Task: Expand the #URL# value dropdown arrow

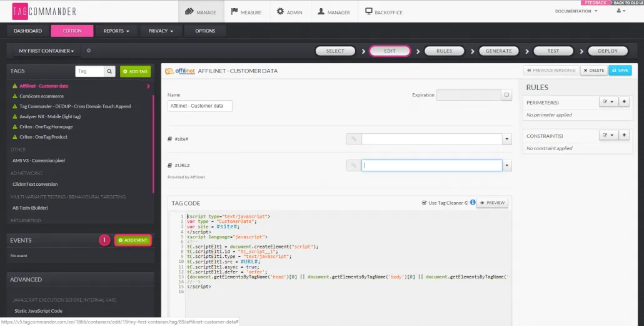Action: point(507,165)
